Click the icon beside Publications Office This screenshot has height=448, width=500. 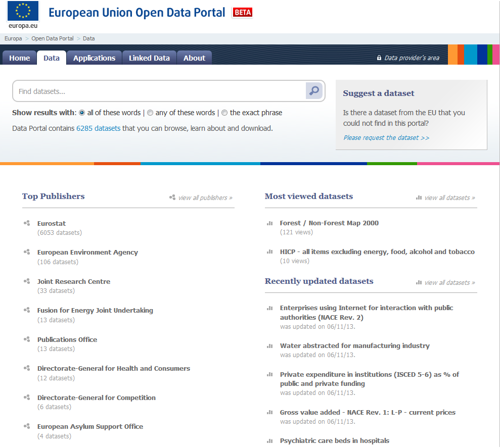(x=27, y=339)
